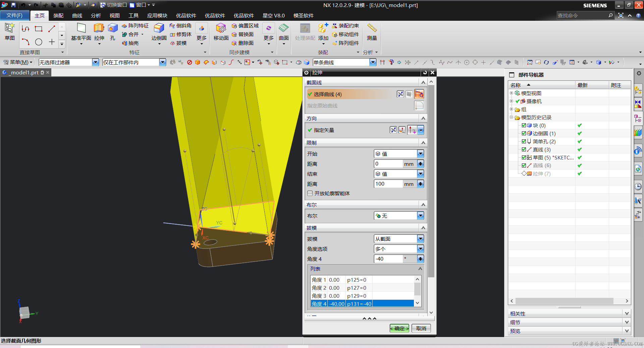Viewport: 644px width, 348px height.
Task: Click the 拉伸 extrude ribbon icon
Action: click(x=99, y=32)
